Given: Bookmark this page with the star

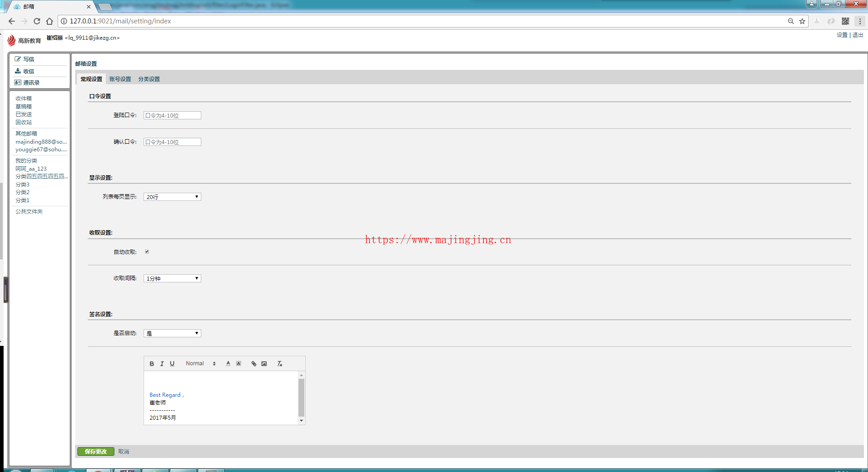Looking at the screenshot, I should 802,21.
